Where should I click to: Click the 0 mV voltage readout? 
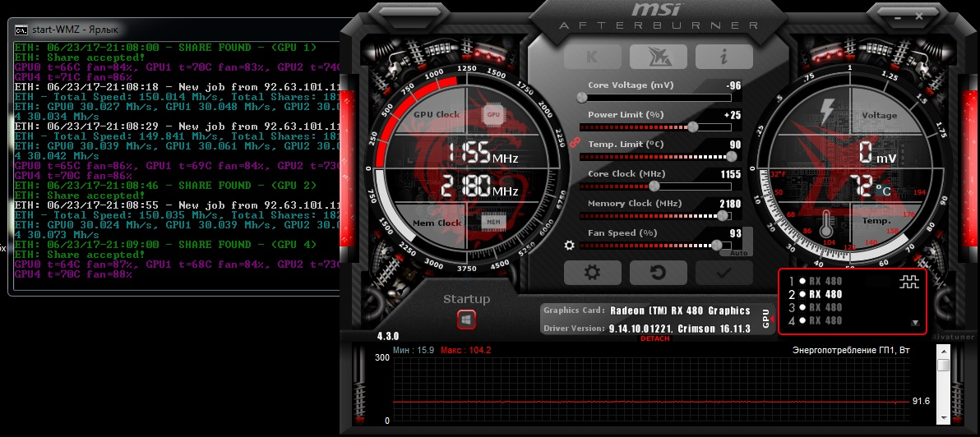[877, 152]
